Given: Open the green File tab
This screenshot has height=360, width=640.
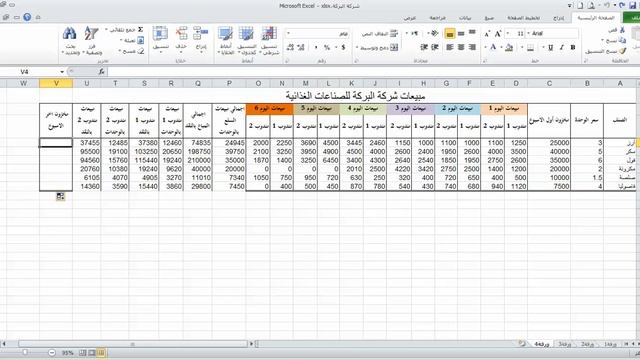Looking at the screenshot, I should (632, 18).
